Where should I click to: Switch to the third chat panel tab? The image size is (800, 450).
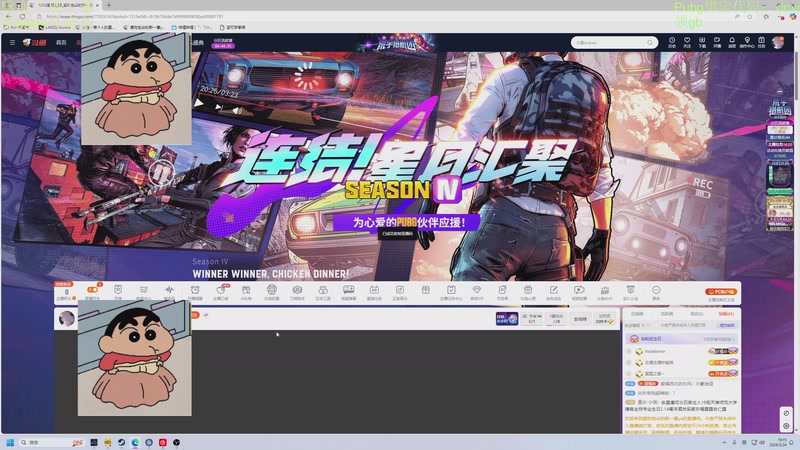[x=696, y=314]
